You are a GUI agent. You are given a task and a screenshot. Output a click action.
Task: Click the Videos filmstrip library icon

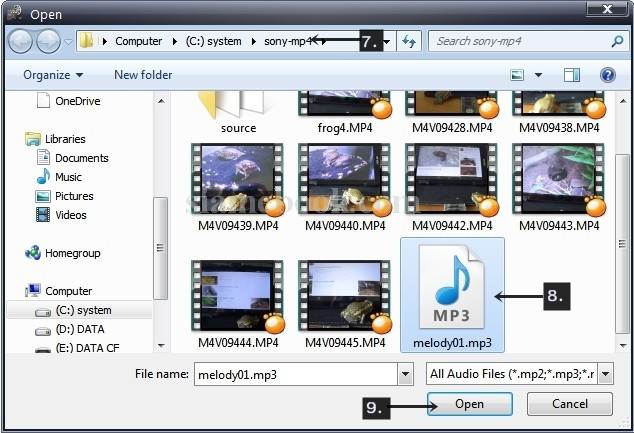(x=43, y=215)
